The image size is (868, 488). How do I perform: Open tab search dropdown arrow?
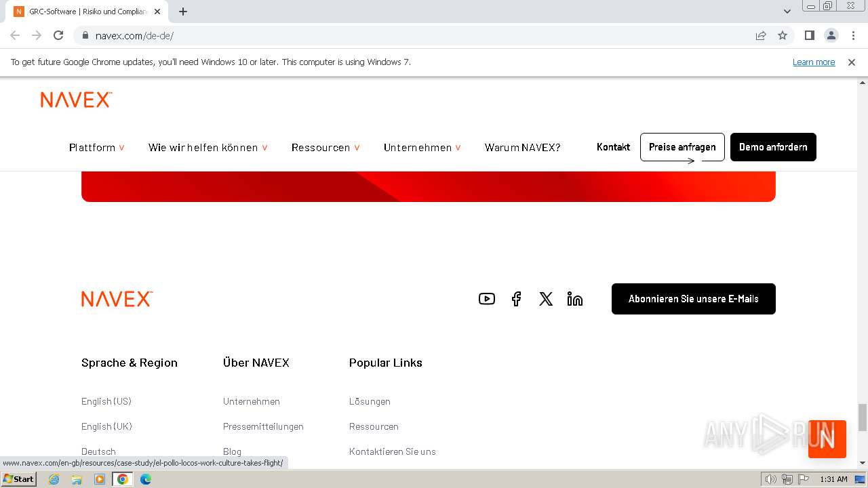click(787, 12)
